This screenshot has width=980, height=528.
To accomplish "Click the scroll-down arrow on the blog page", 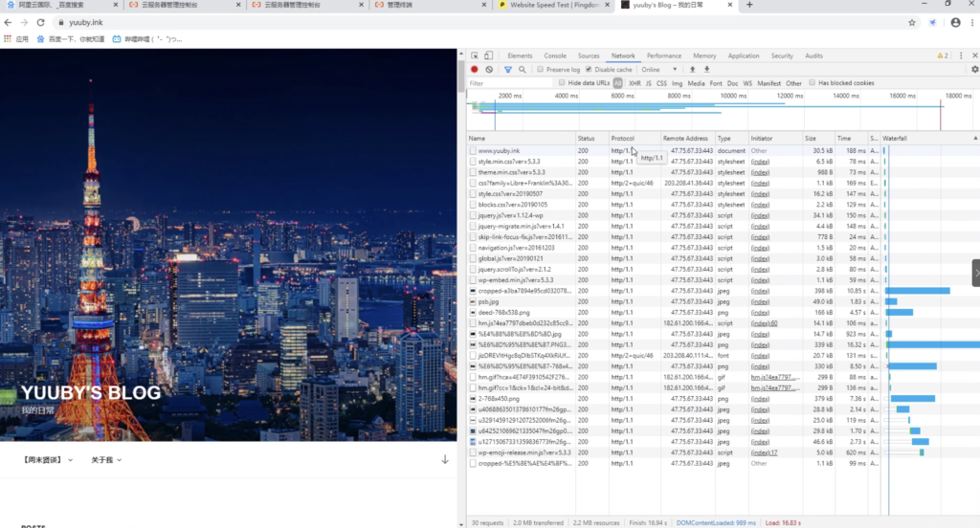I will coord(445,459).
